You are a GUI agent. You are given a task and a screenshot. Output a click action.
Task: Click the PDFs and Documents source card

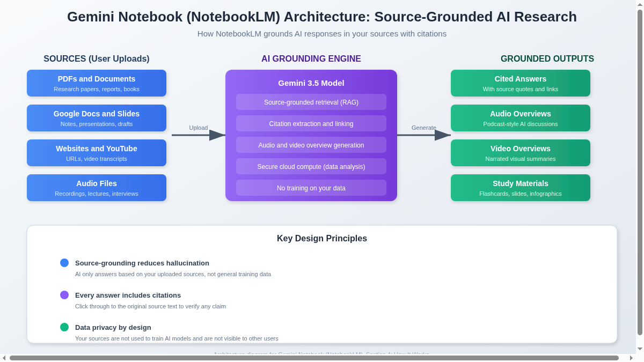tap(97, 83)
